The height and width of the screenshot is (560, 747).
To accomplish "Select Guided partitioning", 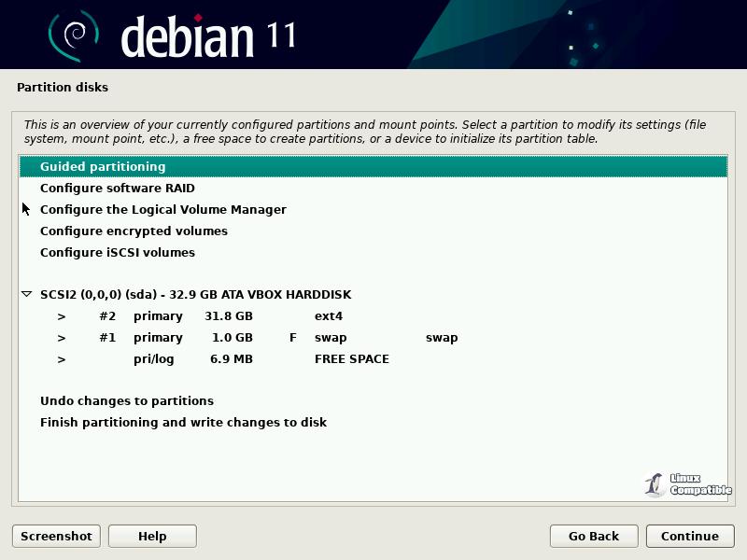I will 103,167.
